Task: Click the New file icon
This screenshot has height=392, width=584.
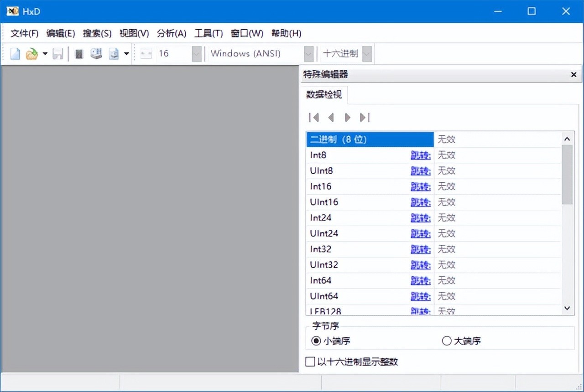Action: click(x=16, y=54)
